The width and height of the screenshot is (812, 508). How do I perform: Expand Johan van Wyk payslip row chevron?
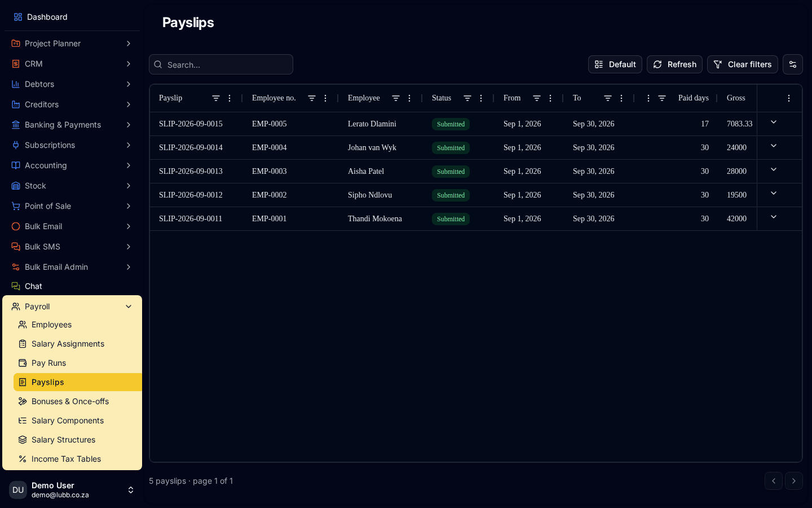pos(774,146)
